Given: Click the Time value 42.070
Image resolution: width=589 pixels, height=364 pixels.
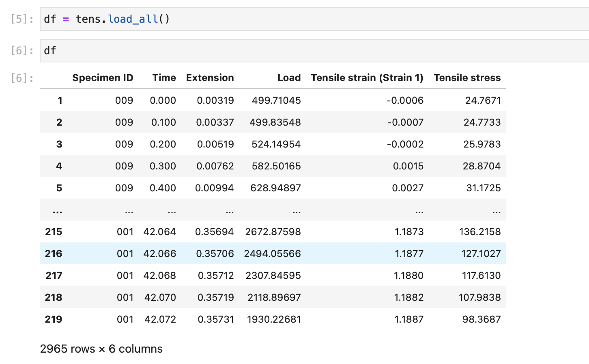Looking at the screenshot, I should (160, 298).
